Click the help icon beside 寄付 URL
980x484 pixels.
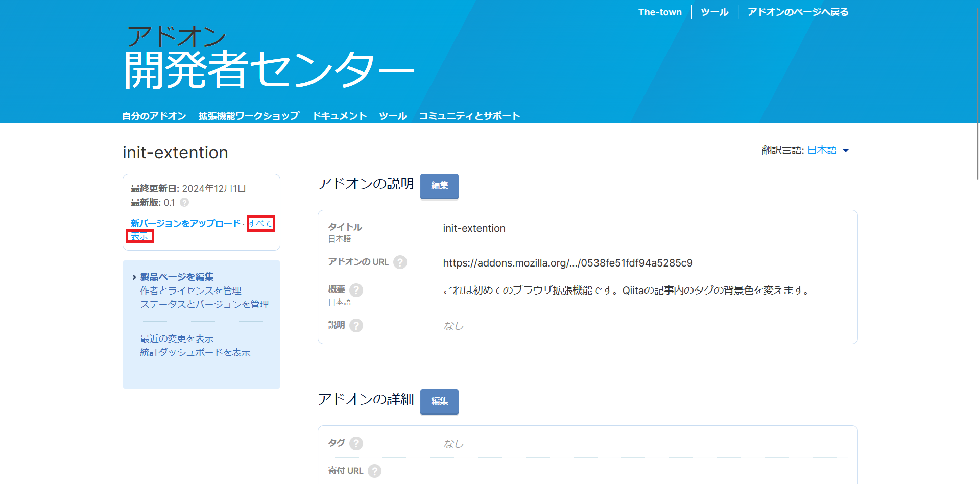375,471
